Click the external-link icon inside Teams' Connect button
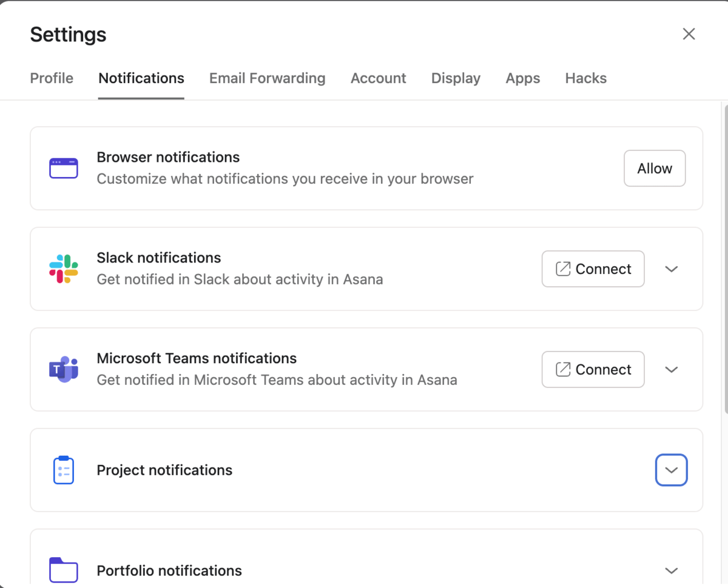728x588 pixels. click(563, 369)
